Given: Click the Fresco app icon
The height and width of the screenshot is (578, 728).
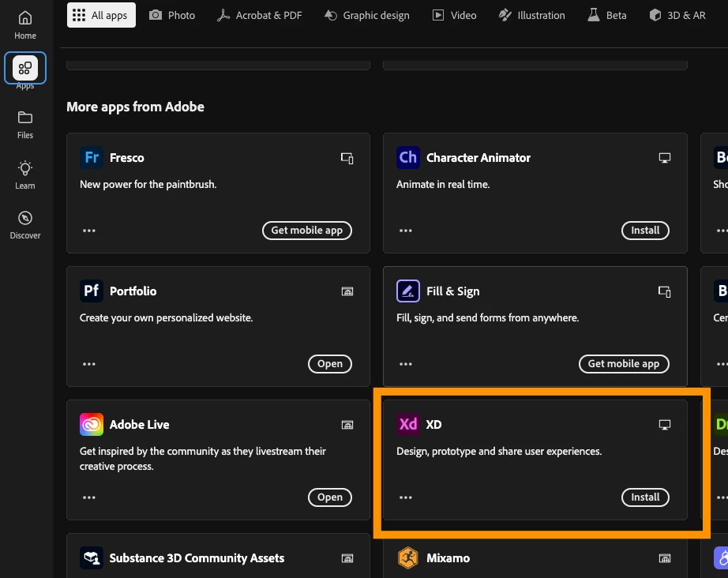Looking at the screenshot, I should pos(92,157).
